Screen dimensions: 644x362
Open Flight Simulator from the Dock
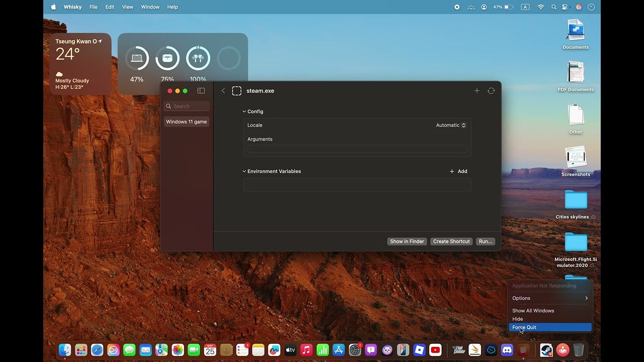click(x=458, y=350)
